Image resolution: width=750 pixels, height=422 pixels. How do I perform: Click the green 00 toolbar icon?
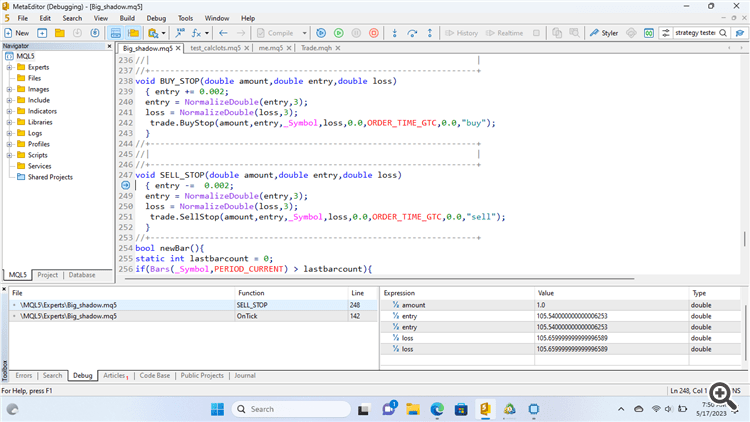(x=649, y=33)
